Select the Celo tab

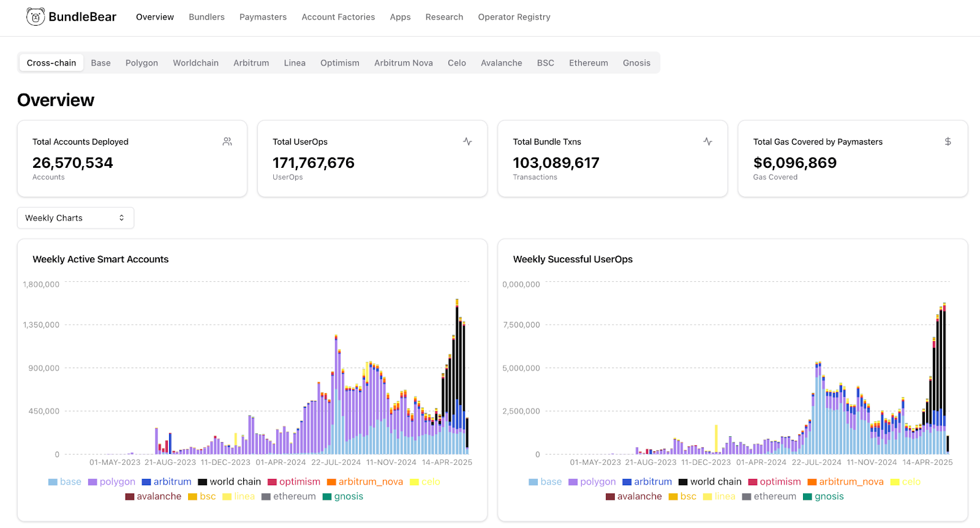[457, 63]
